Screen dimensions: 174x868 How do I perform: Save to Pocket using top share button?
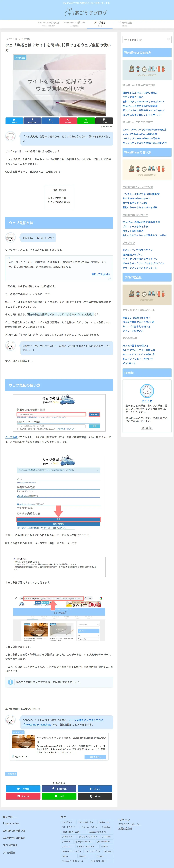(68, 121)
